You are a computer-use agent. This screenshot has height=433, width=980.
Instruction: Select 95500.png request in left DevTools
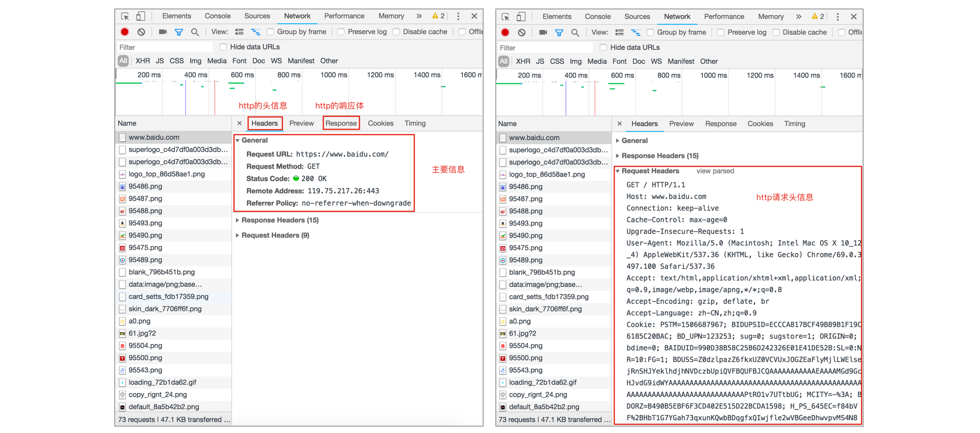173,358
